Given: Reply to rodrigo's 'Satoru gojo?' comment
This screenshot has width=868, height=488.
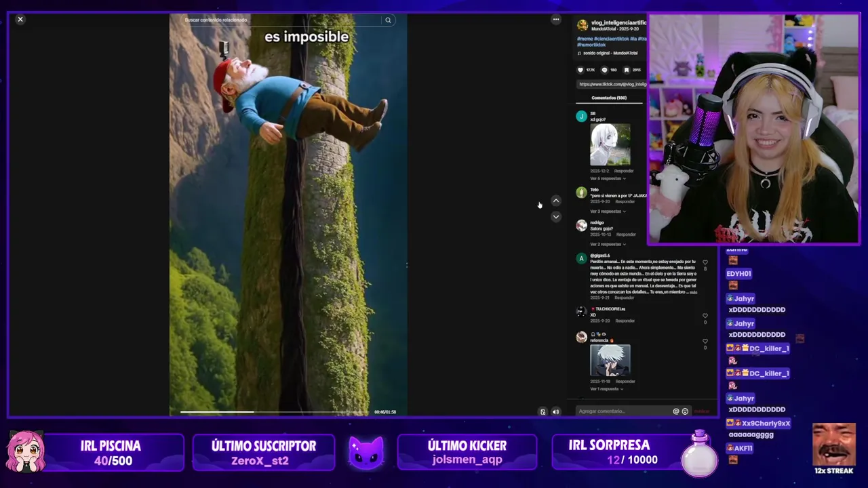Looking at the screenshot, I should (626, 235).
